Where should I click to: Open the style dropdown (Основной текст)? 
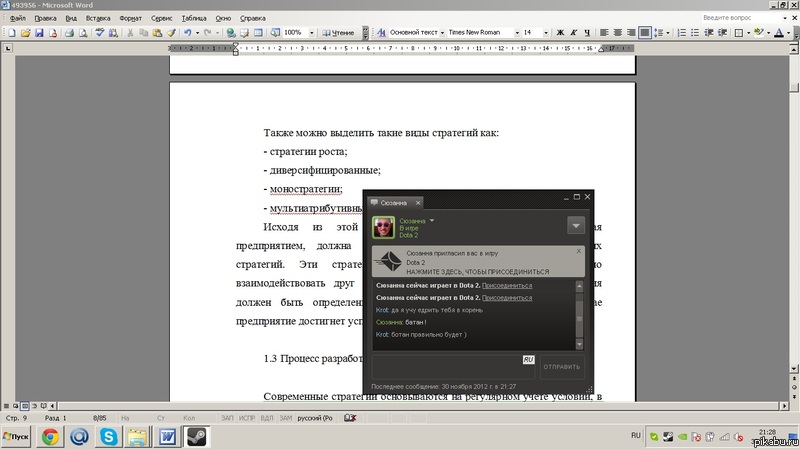click(x=442, y=33)
